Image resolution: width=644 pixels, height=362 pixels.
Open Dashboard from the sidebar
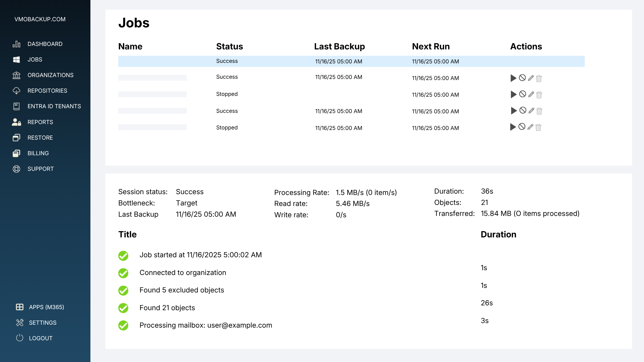45,44
